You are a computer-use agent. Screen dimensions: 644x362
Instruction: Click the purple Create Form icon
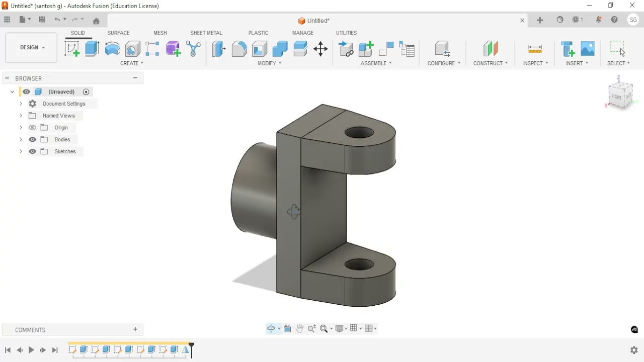click(x=173, y=49)
